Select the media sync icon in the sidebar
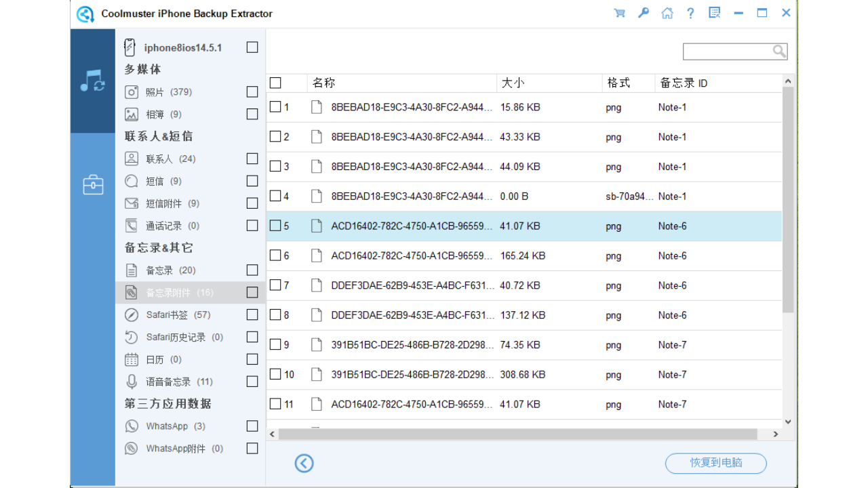 pyautogui.click(x=92, y=81)
